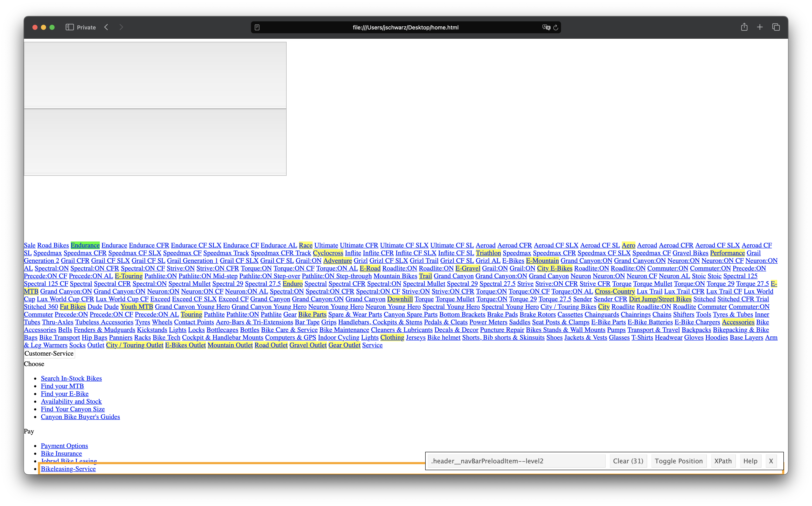The width and height of the screenshot is (812, 506).
Task: Open the Mountain Outlet link
Action: 230,345
